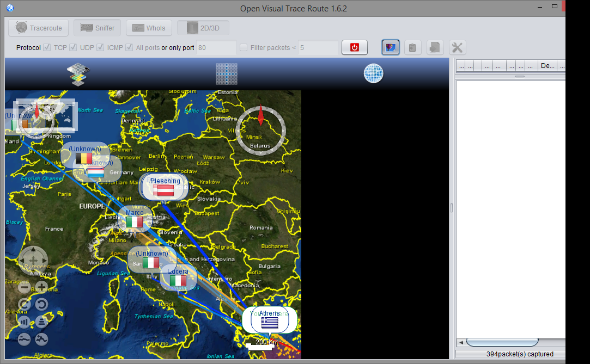Click the De... column header
The width and height of the screenshot is (590, 364).
[x=548, y=66]
